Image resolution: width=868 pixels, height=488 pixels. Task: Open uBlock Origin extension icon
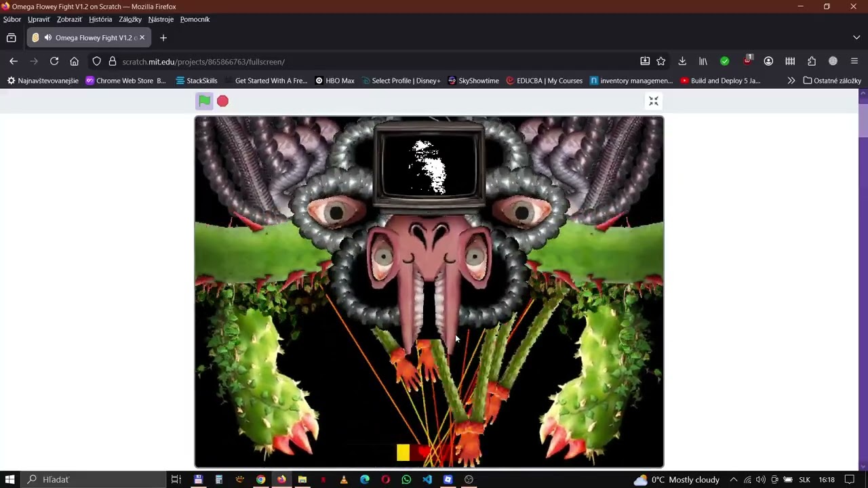747,61
